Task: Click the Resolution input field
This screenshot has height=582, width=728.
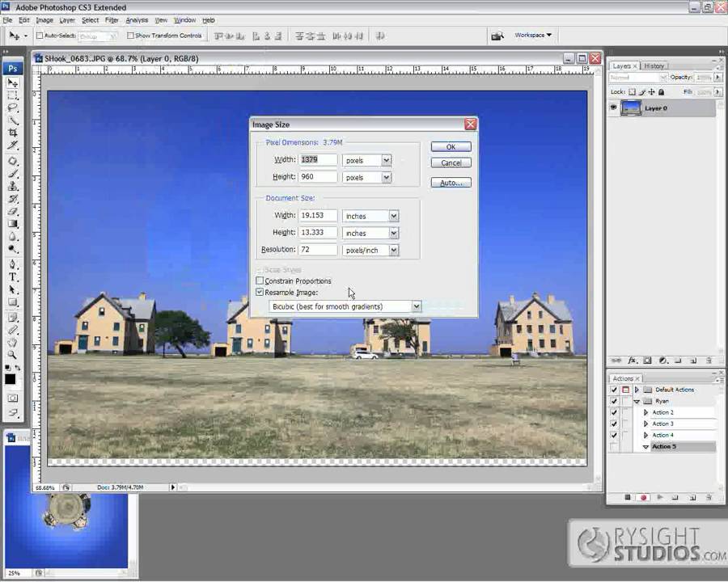Action: 318,250
